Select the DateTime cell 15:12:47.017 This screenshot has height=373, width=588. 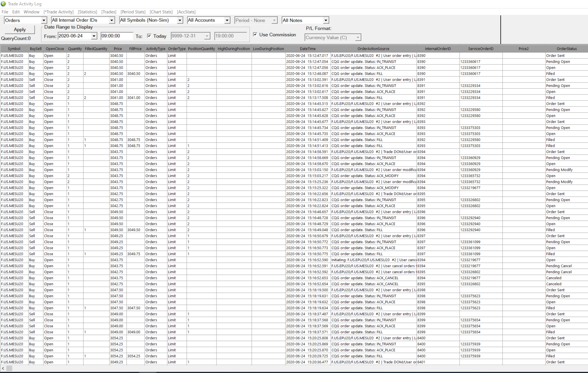coord(308,55)
